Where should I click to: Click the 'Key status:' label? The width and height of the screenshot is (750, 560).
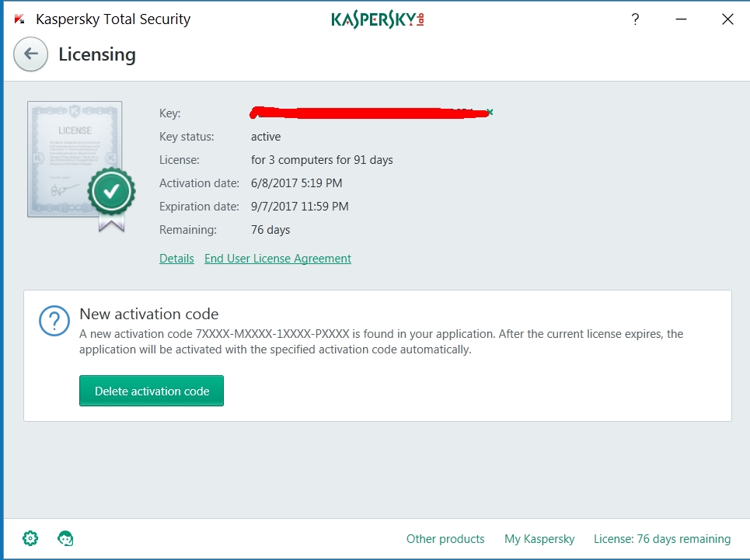tap(187, 137)
